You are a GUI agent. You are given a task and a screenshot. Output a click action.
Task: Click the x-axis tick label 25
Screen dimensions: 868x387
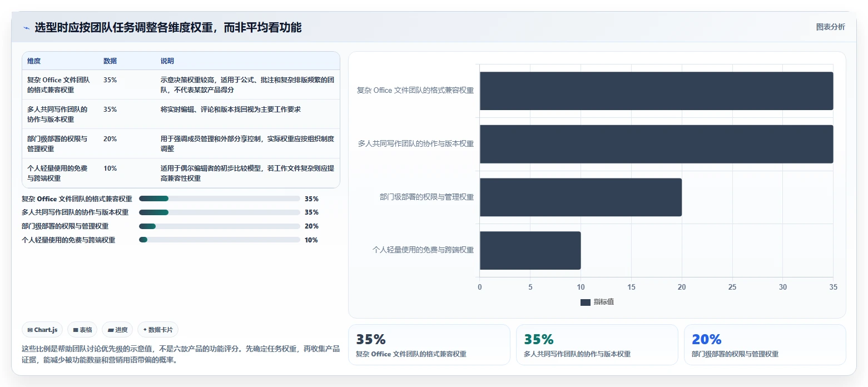732,287
